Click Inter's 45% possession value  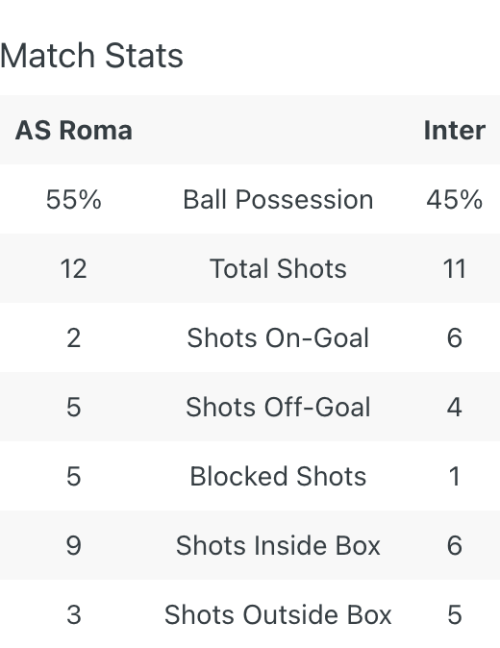point(455,200)
